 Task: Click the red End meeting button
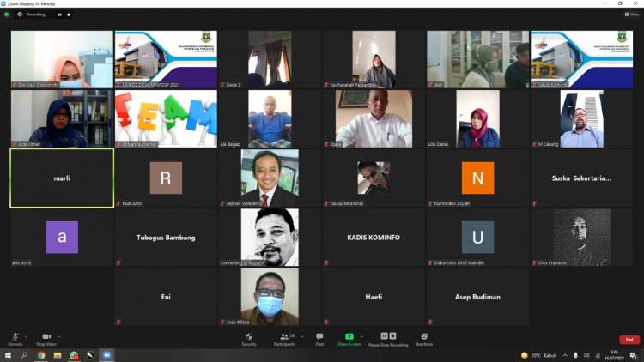click(629, 340)
